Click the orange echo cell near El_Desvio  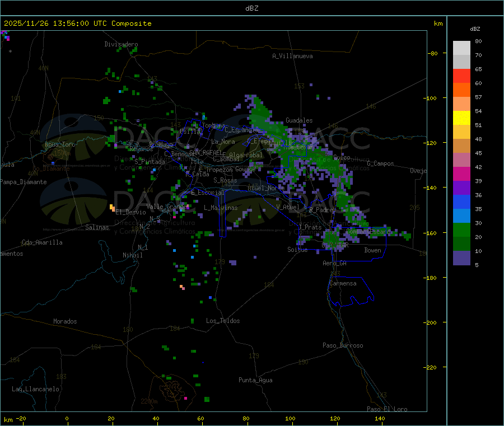[112, 208]
